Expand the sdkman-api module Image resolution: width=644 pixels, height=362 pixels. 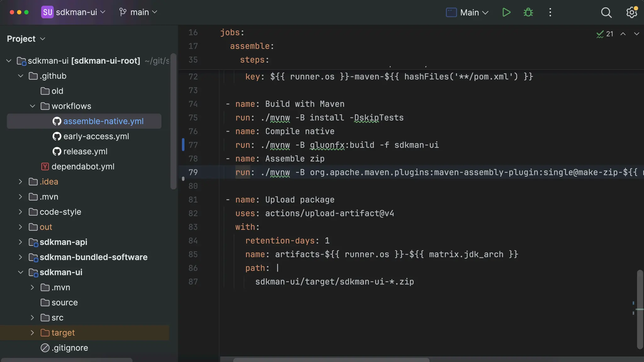pos(20,242)
